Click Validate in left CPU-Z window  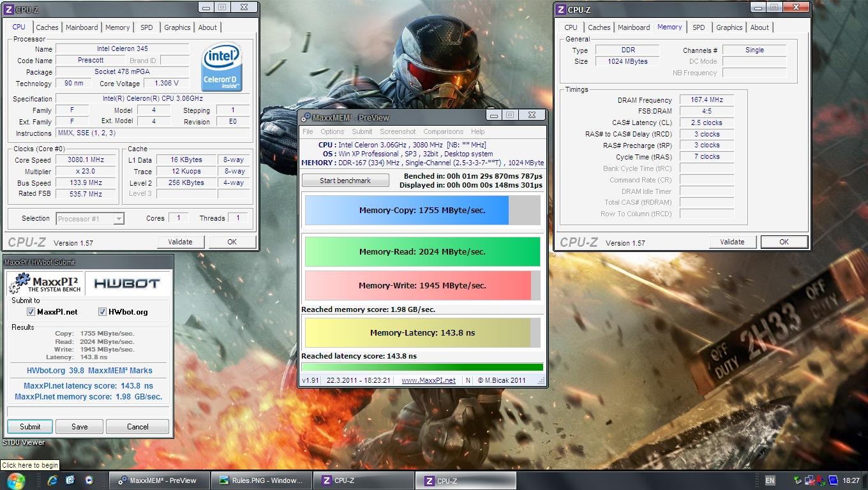[x=180, y=242]
